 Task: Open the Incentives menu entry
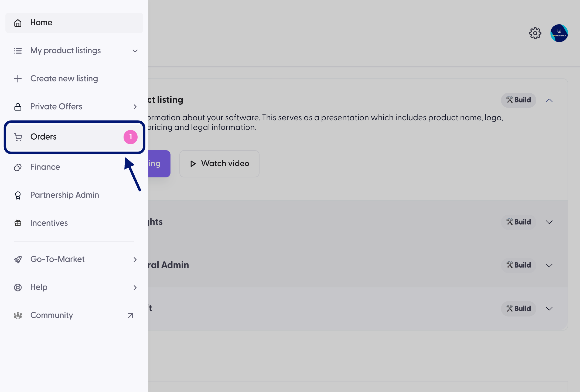(x=74, y=223)
